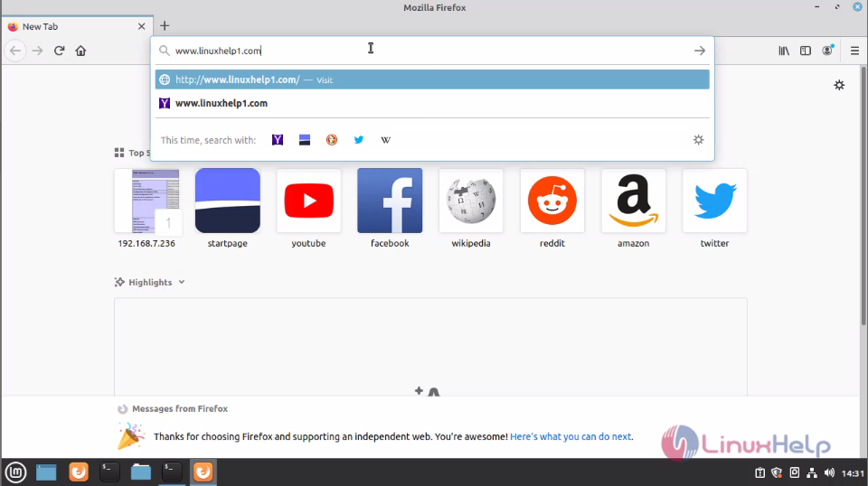Launch Firefox from the panel launcher
The width and height of the screenshot is (868, 486).
[x=79, y=472]
